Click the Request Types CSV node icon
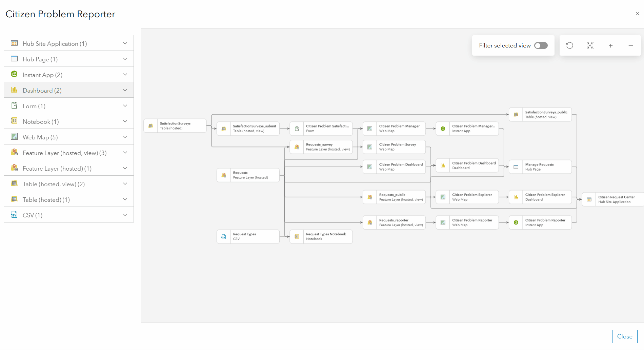Screen dimensions: 644x350 (x=224, y=237)
